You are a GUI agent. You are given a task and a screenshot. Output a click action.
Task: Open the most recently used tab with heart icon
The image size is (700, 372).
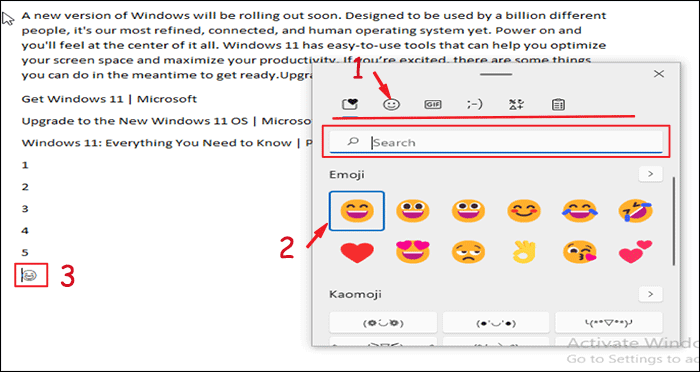coord(350,104)
